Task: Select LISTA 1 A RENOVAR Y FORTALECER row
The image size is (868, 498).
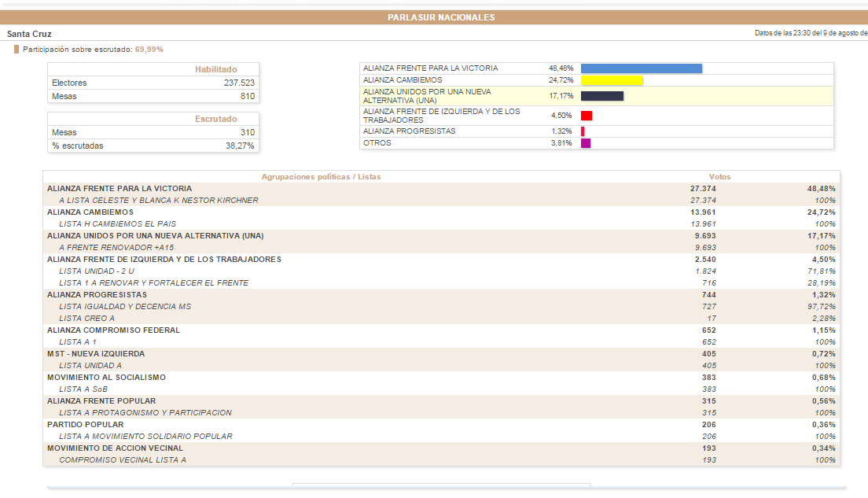Action: point(441,282)
